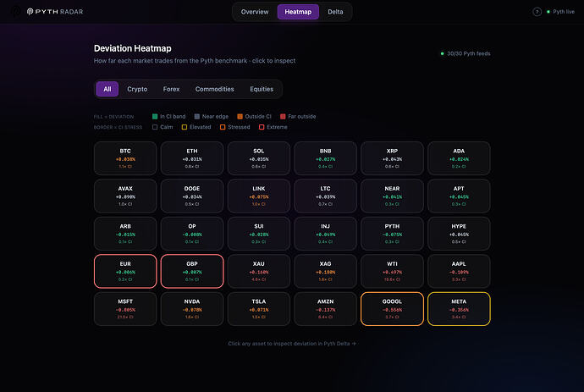This screenshot has height=392, width=584.
Task: Inspect the SUI tile
Action: coord(258,234)
